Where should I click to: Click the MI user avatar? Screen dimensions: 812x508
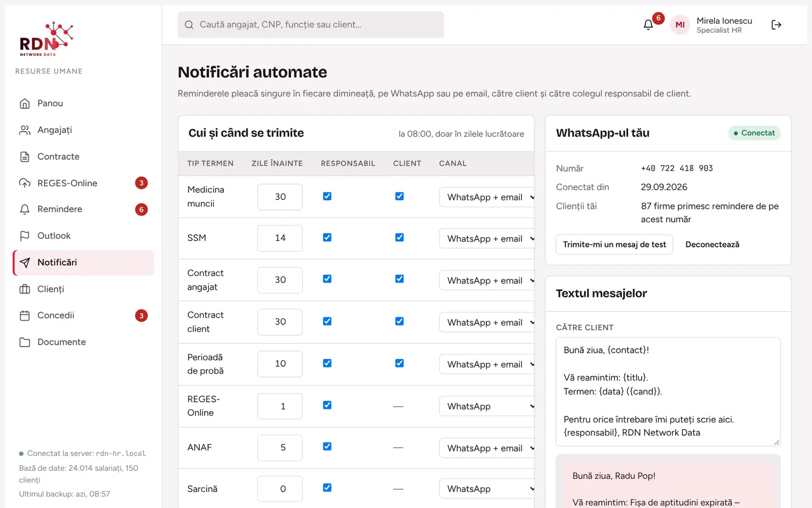click(x=680, y=25)
